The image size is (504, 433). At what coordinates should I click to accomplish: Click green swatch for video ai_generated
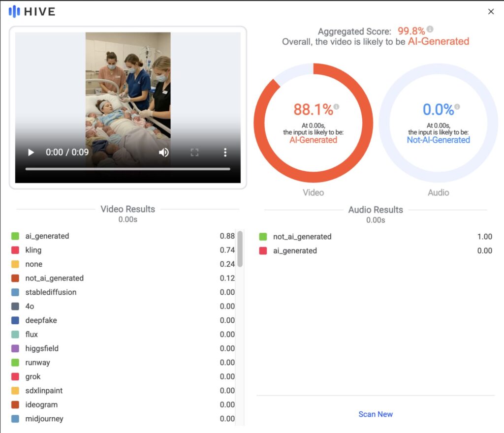[15, 236]
